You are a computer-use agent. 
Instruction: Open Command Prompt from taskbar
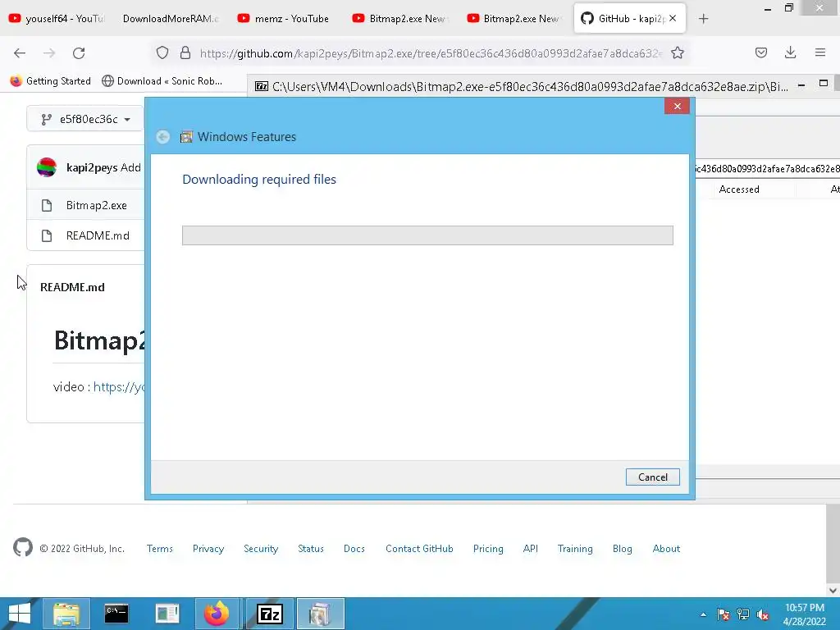[x=116, y=614]
